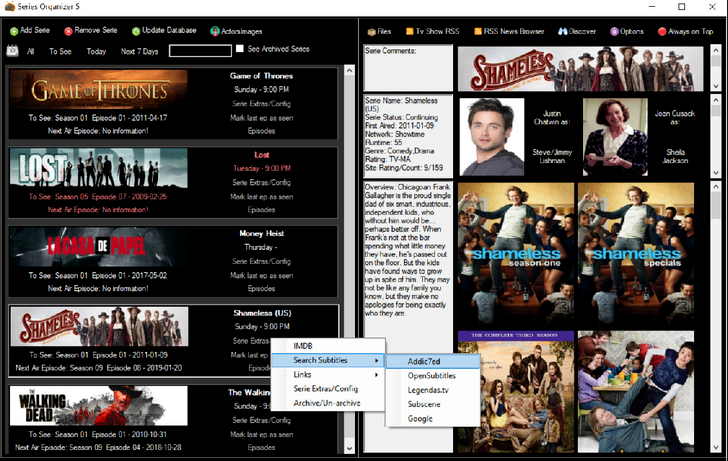
Task: Click Archive/Un-archive menu entry
Action: (x=328, y=403)
